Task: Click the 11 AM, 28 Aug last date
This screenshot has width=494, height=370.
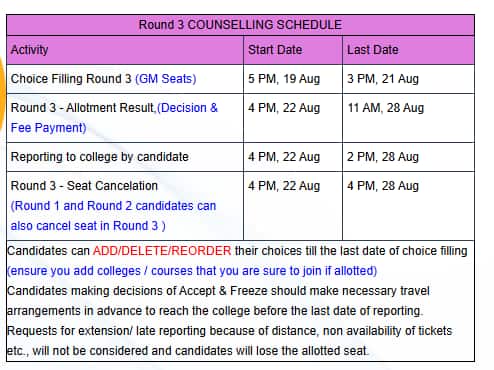Action: tap(386, 108)
